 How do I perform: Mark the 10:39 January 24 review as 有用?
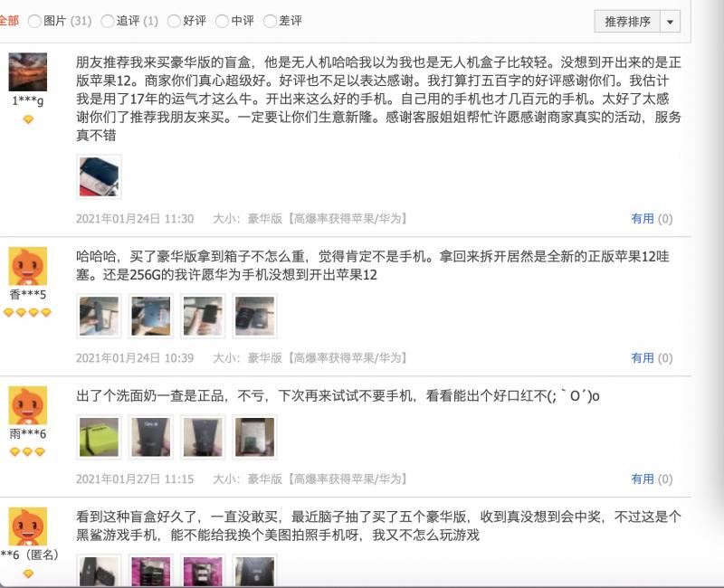coord(652,357)
